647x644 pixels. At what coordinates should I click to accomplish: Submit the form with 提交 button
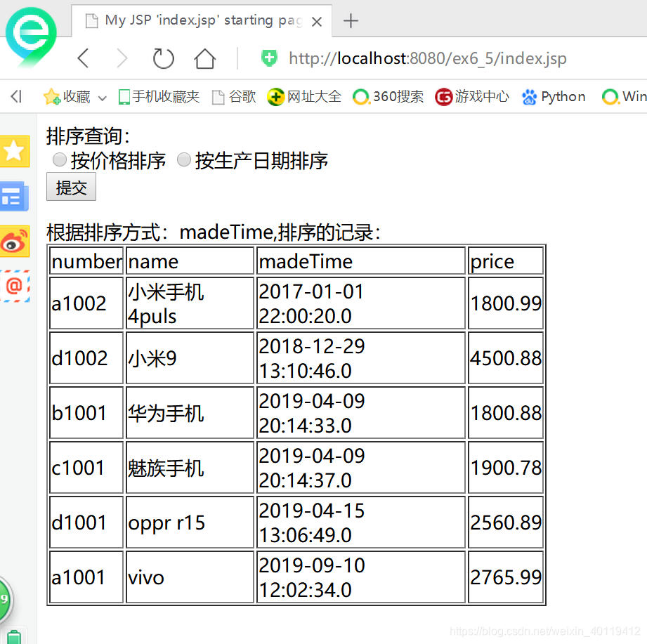coord(71,187)
